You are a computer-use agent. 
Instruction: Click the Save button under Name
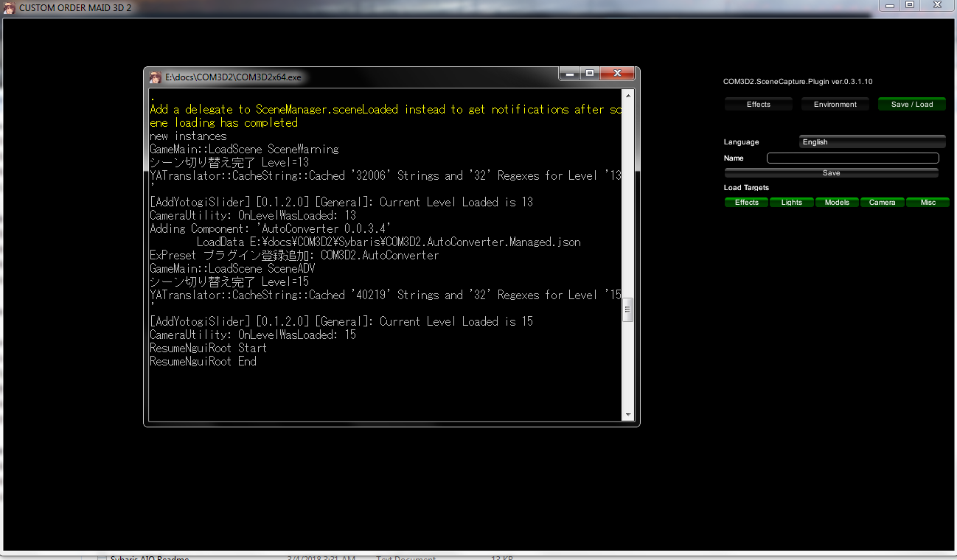coord(831,173)
